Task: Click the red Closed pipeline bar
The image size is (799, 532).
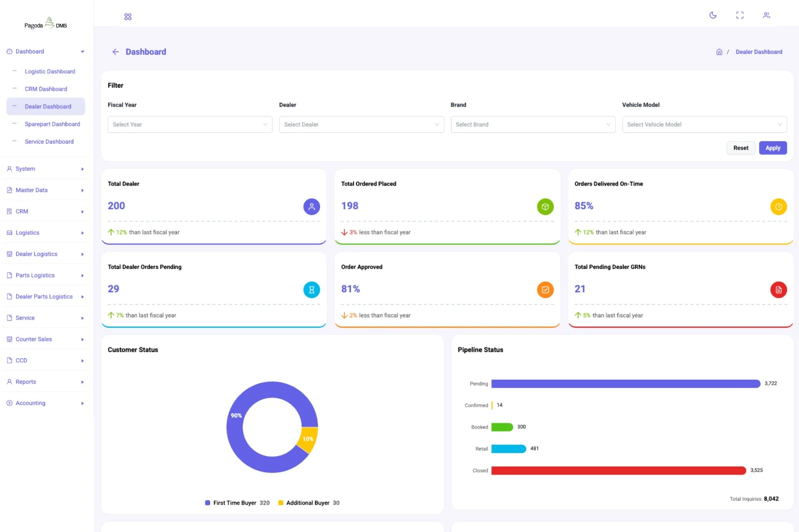Action: [618, 471]
